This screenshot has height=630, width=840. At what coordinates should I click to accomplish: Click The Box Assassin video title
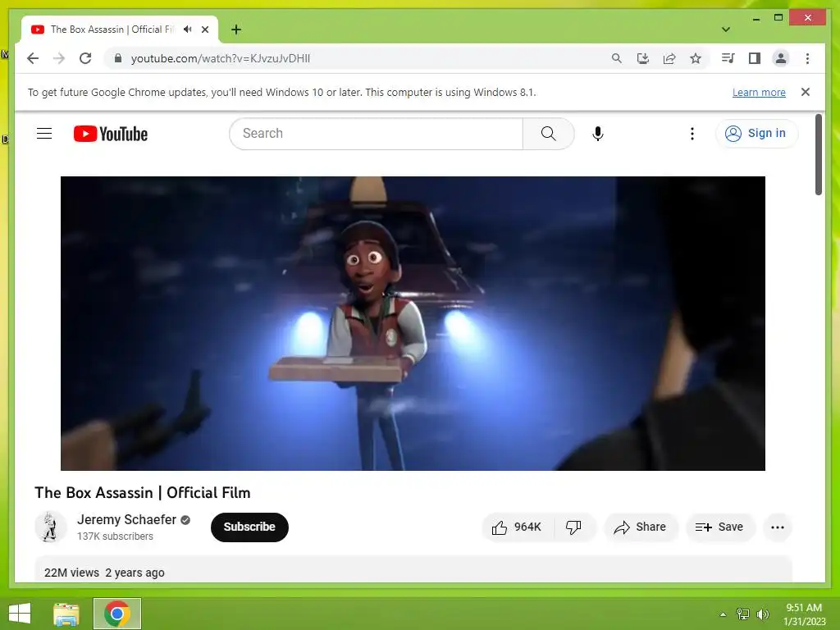[143, 493]
